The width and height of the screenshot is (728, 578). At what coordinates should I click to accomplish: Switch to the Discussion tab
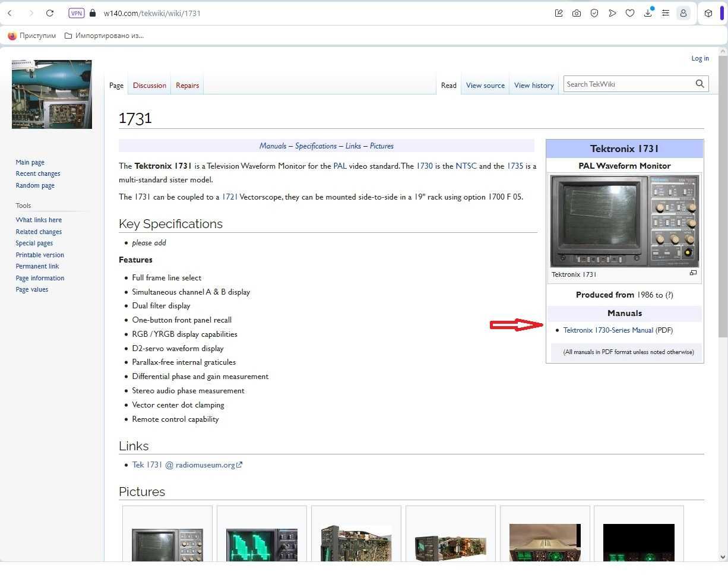(150, 86)
